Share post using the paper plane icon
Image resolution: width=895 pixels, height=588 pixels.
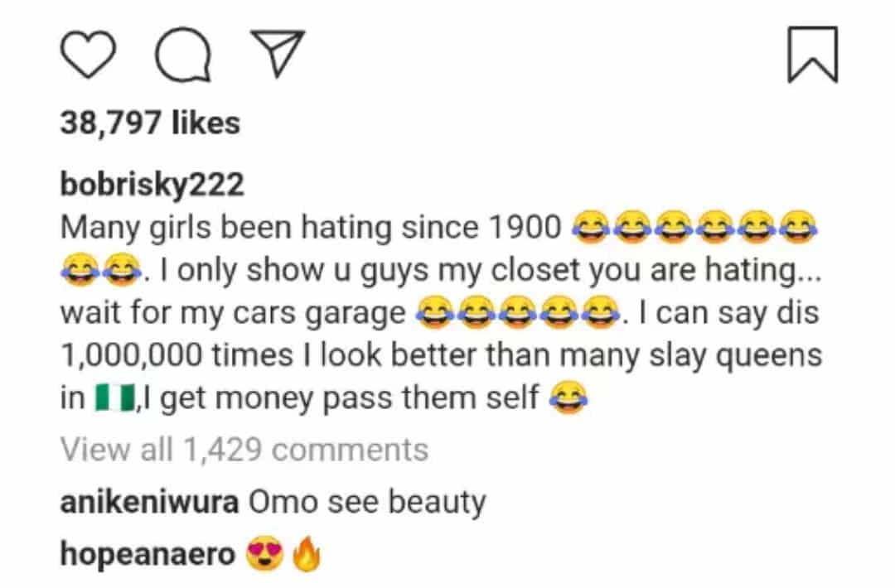click(278, 52)
